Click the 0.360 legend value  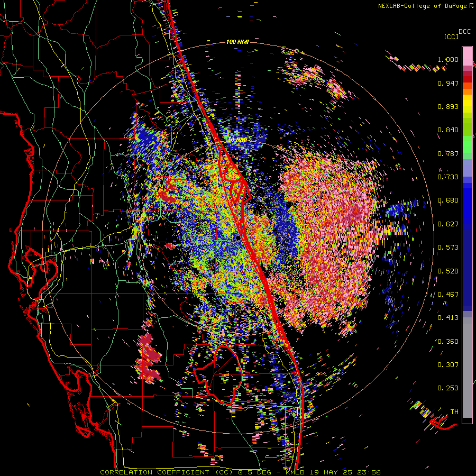448,342
